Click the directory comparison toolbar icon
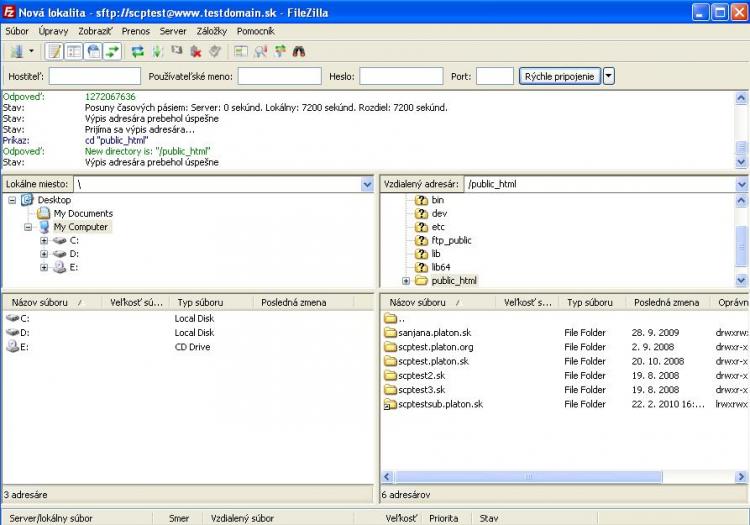 241,51
